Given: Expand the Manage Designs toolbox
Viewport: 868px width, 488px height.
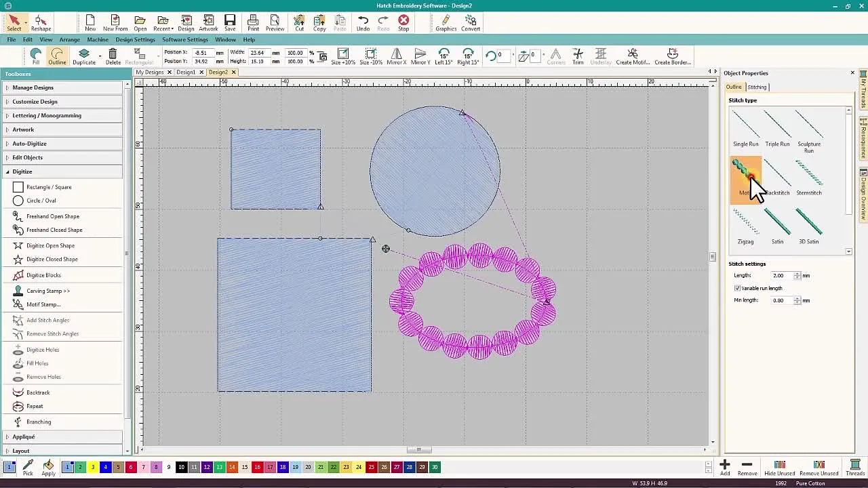Looking at the screenshot, I should click(x=64, y=87).
